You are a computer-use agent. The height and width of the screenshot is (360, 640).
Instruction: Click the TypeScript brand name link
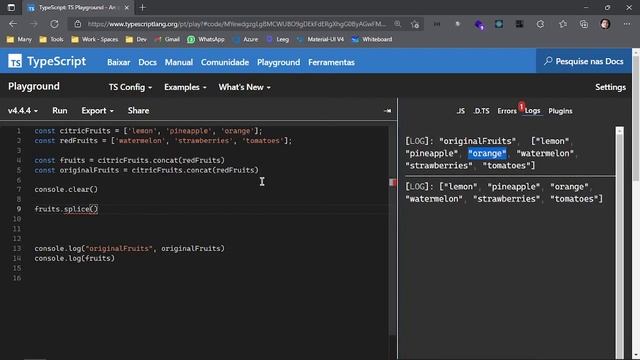[57, 61]
